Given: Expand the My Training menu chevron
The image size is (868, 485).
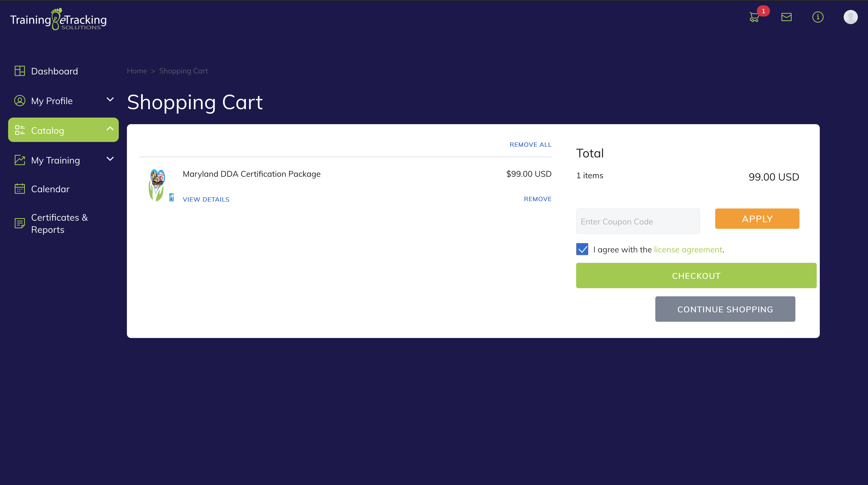Looking at the screenshot, I should pyautogui.click(x=110, y=159).
